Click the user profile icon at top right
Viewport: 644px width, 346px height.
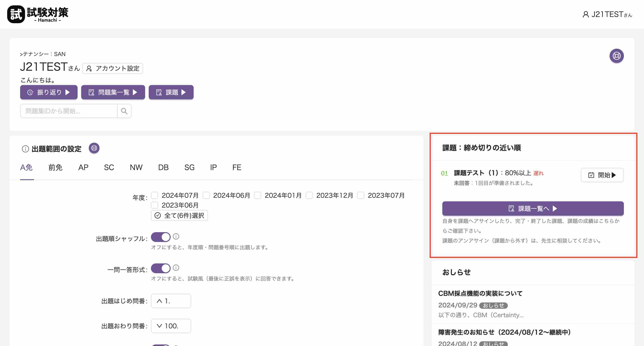[585, 15]
